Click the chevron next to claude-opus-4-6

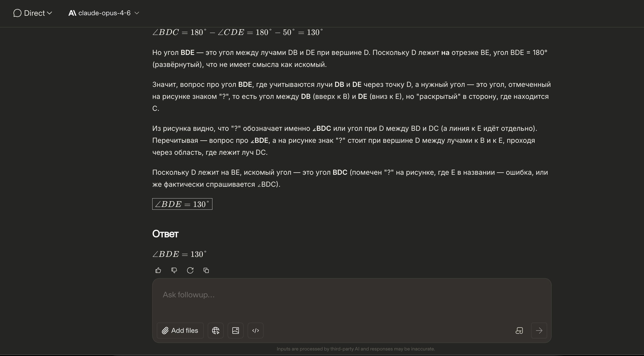coord(137,13)
